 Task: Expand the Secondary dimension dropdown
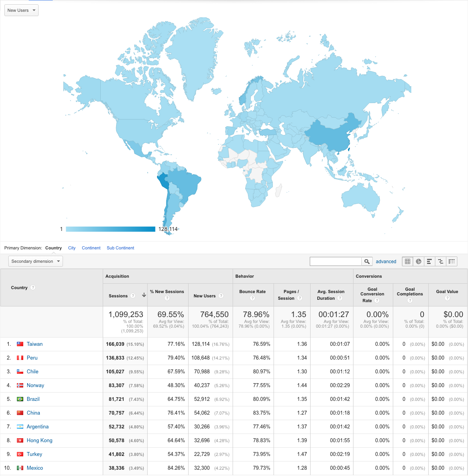click(35, 261)
